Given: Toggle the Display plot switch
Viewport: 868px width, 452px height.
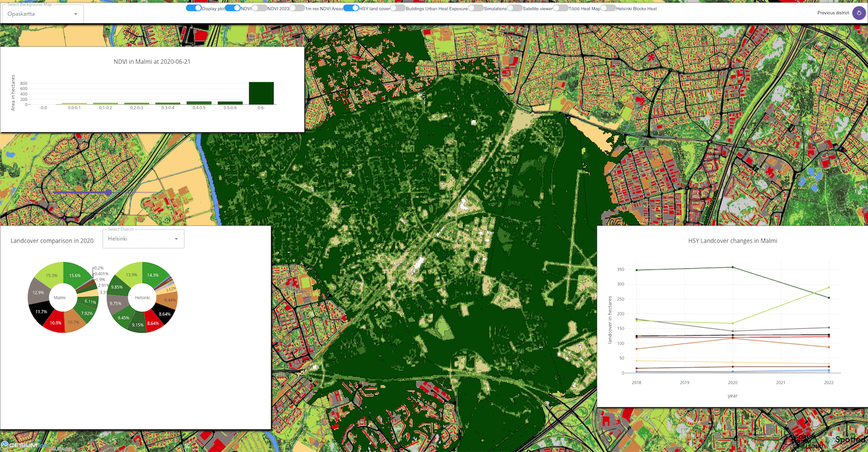Looking at the screenshot, I should pos(194,9).
